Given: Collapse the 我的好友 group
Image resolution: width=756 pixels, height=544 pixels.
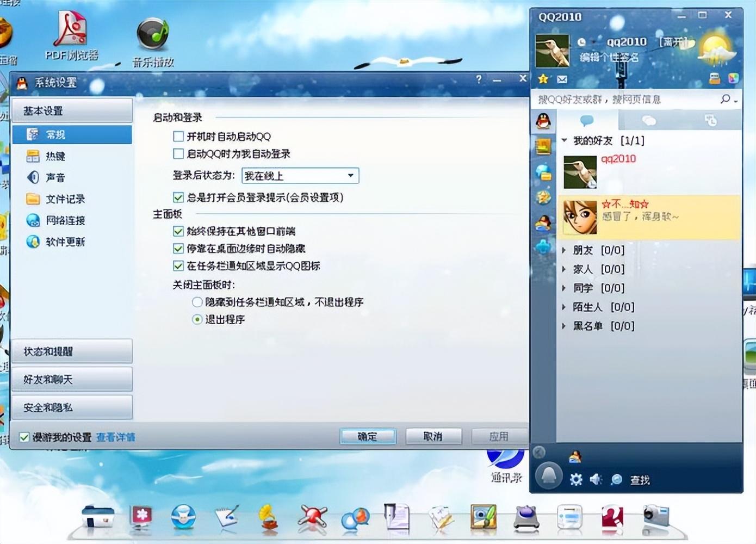Looking at the screenshot, I should (x=564, y=141).
